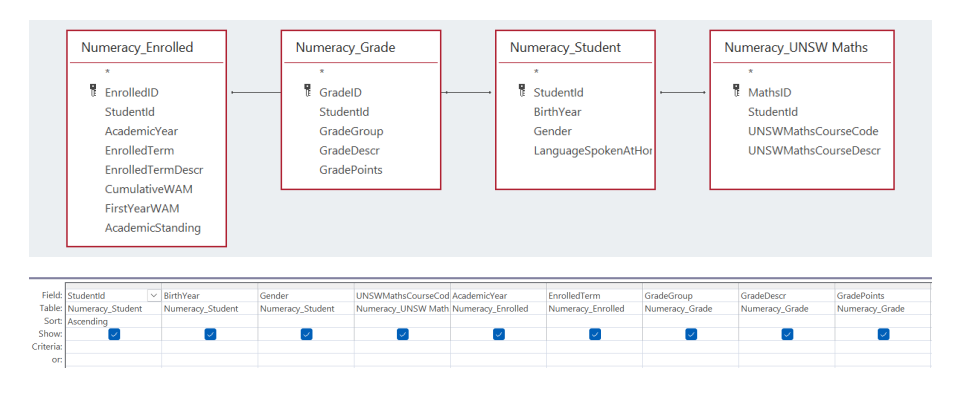Click the Criteria cell under BirthYear
This screenshot has height=405, width=963.
210,347
